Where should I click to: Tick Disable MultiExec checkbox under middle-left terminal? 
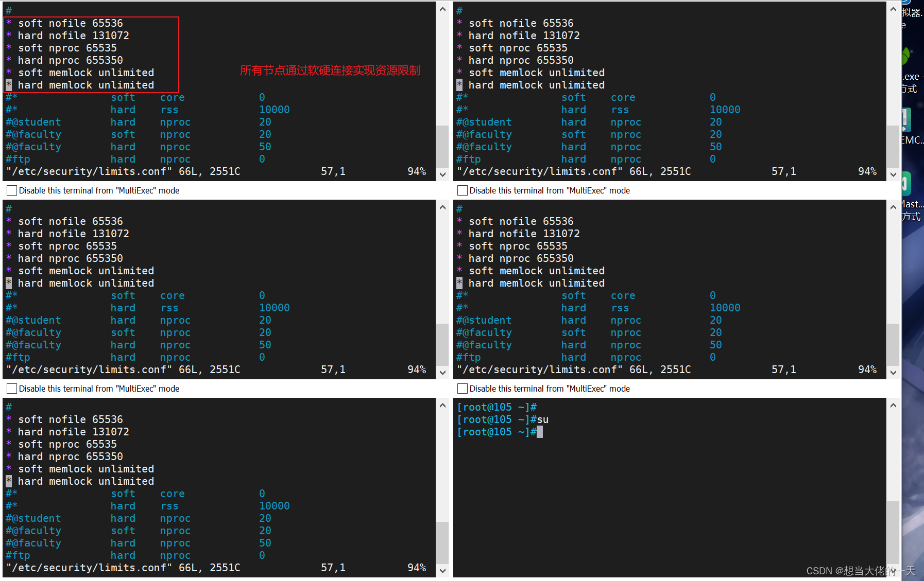point(12,389)
